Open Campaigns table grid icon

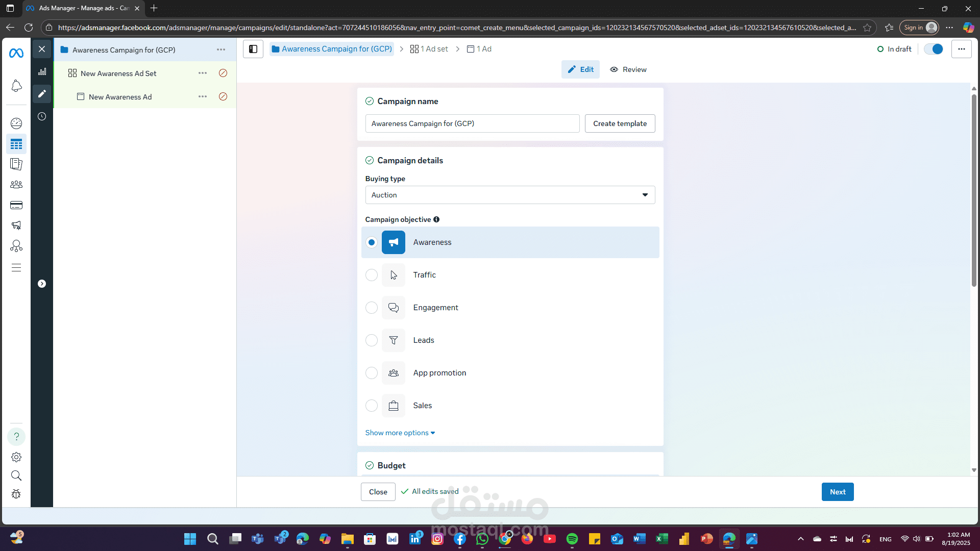tap(16, 144)
